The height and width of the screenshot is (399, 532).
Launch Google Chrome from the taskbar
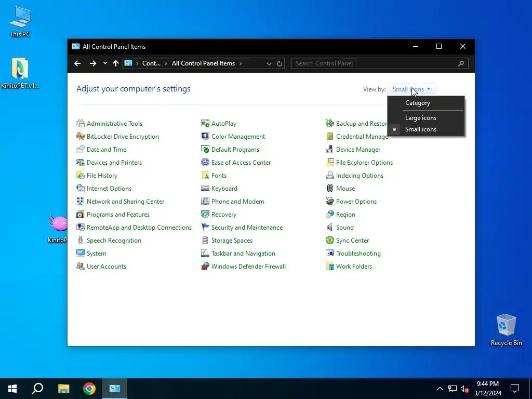click(x=89, y=389)
